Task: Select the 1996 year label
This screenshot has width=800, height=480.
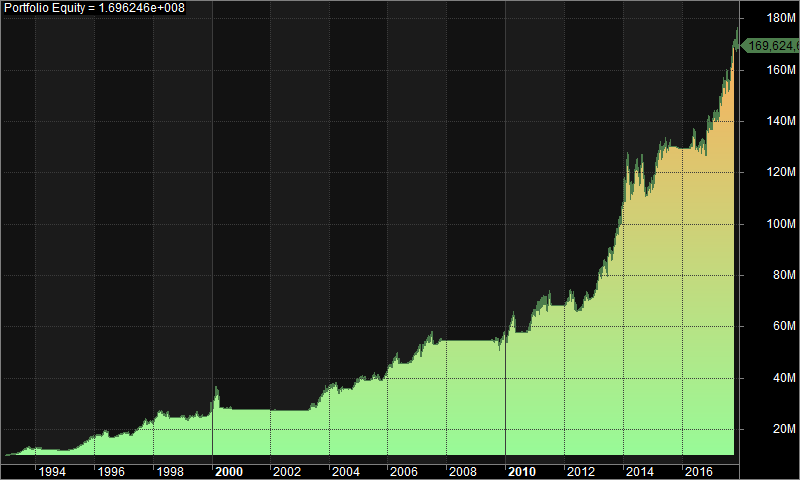Action: coord(111,470)
